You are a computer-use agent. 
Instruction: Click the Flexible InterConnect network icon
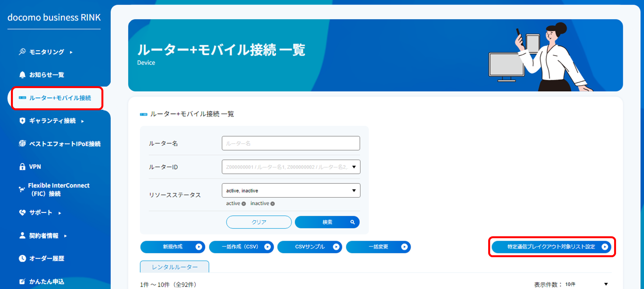pos(22,189)
